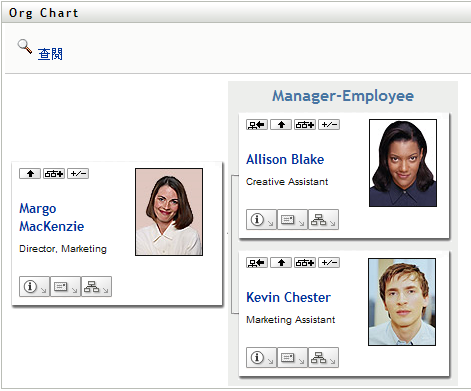Click Margo MacKenzie's photo thumbnail
The image size is (471, 391).
pyautogui.click(x=169, y=212)
